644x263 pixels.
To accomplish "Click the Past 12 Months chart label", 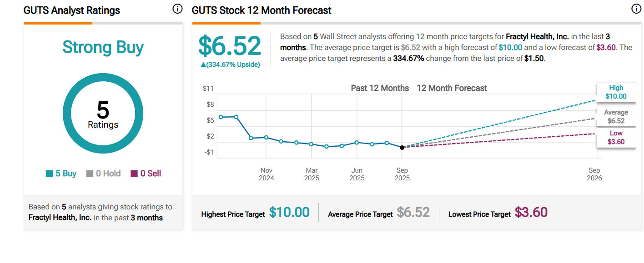I will 380,88.
